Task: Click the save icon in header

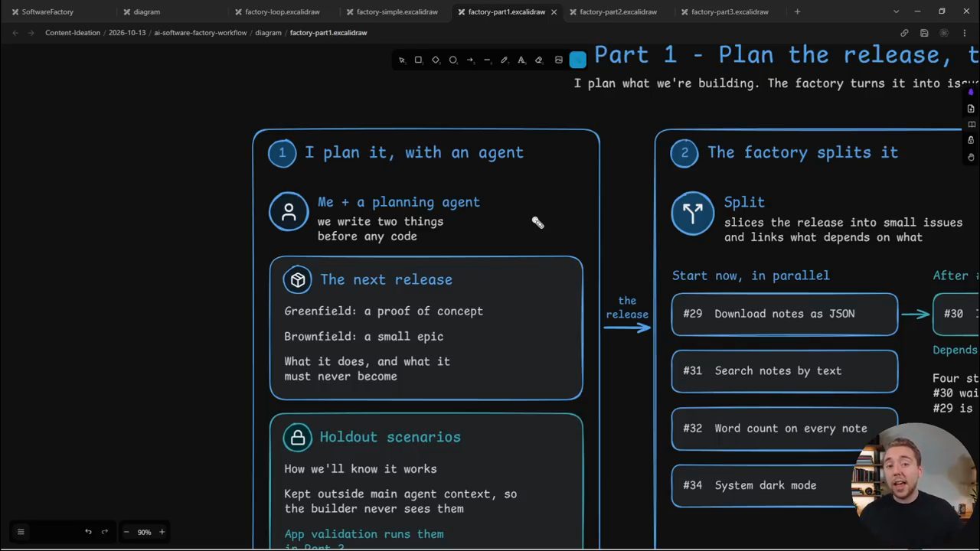Action: (924, 33)
